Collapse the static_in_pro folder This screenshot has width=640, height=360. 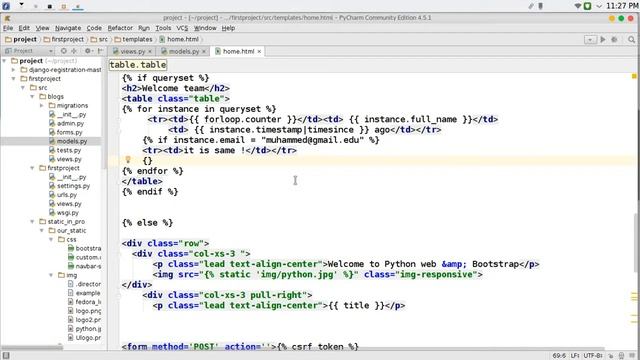pos(32,222)
